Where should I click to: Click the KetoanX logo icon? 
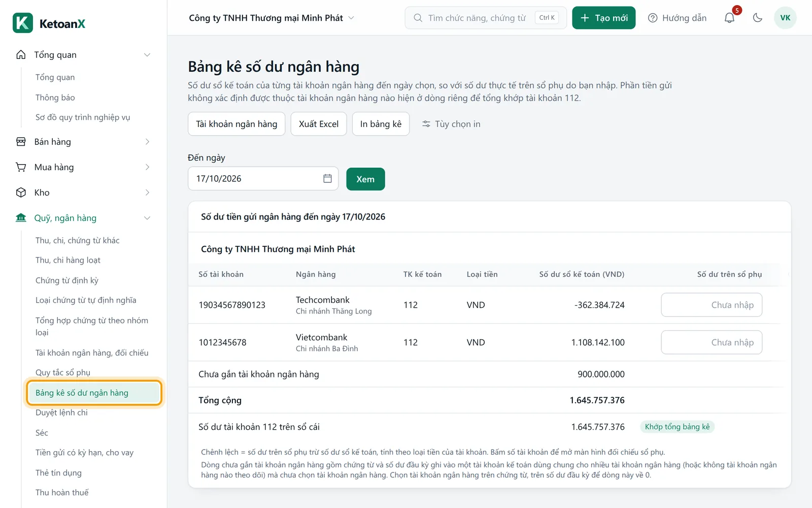click(23, 23)
